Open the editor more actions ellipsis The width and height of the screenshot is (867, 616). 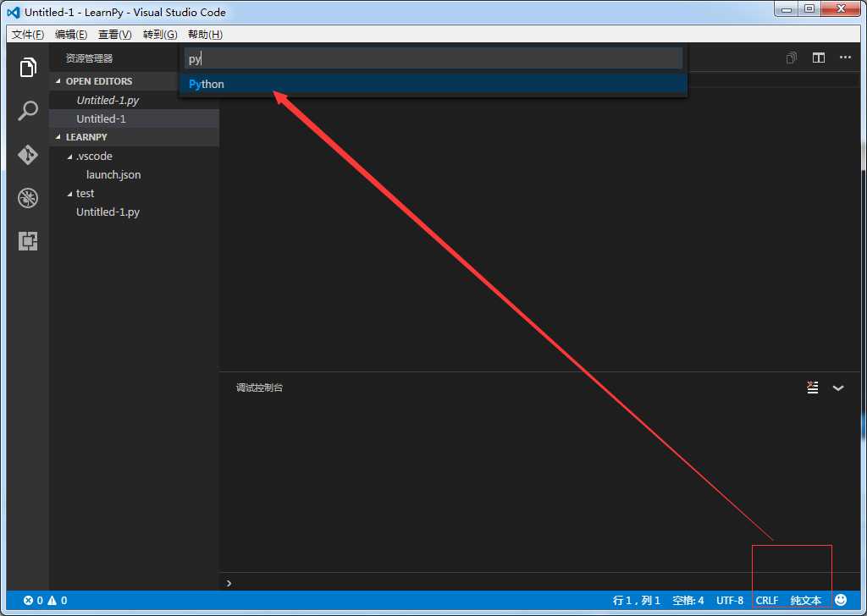tap(845, 58)
